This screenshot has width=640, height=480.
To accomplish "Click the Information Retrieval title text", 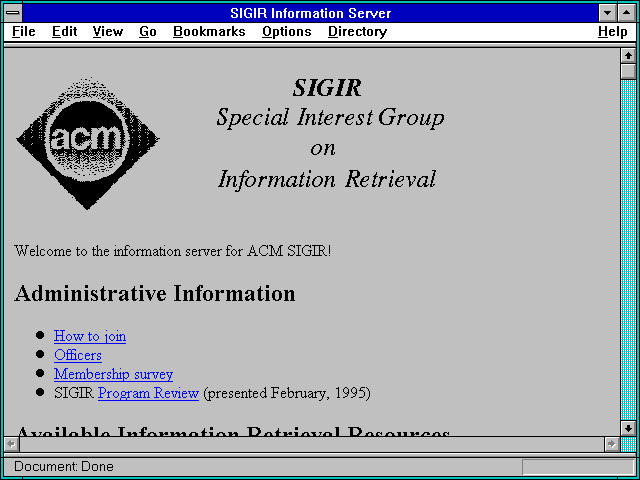I will 327,179.
